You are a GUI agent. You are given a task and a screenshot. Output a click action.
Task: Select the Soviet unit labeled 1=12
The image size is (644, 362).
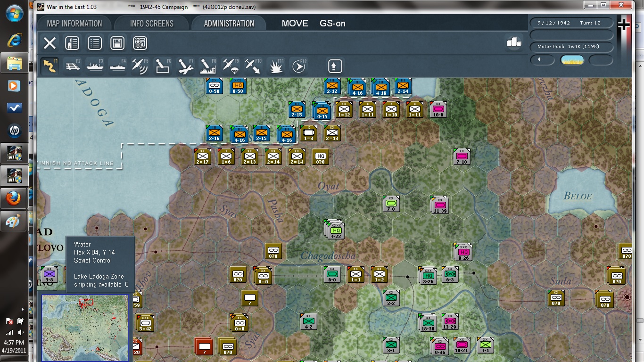coord(344,109)
